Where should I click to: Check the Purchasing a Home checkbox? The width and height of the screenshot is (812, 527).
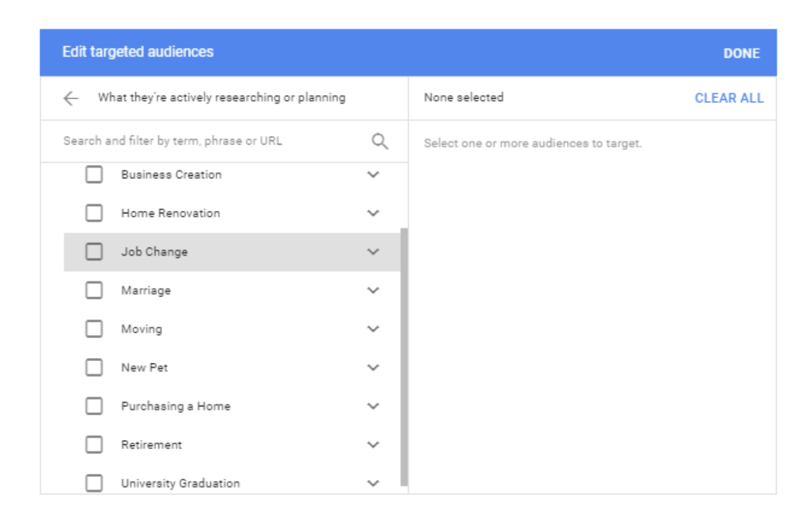(94, 406)
